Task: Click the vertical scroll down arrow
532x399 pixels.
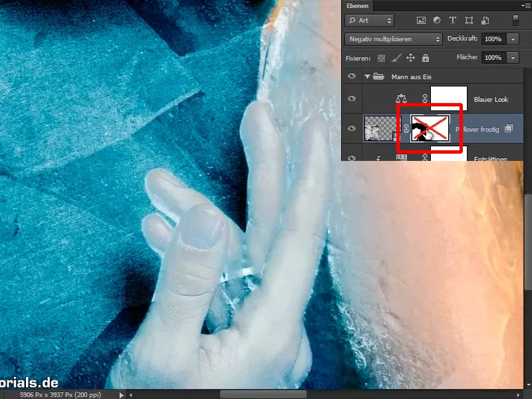Action: pyautogui.click(x=528, y=385)
